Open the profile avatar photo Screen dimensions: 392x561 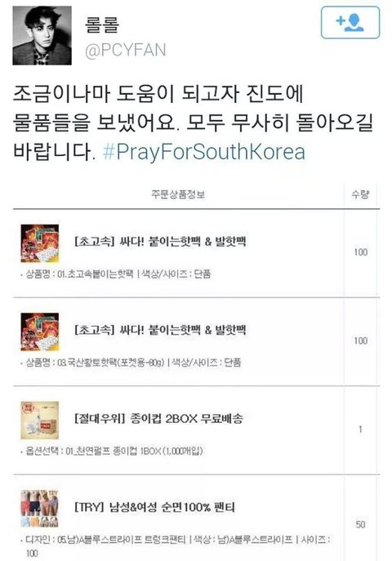pos(42,35)
